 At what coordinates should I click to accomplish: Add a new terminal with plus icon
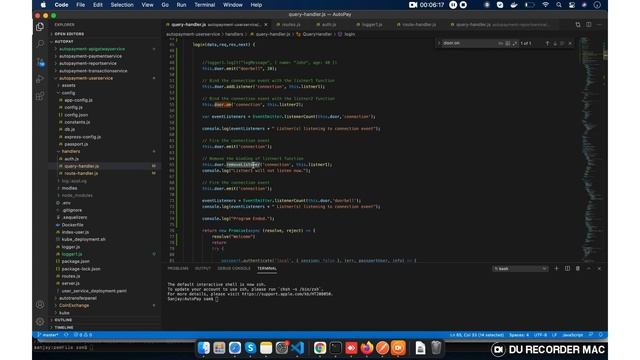(x=556, y=269)
